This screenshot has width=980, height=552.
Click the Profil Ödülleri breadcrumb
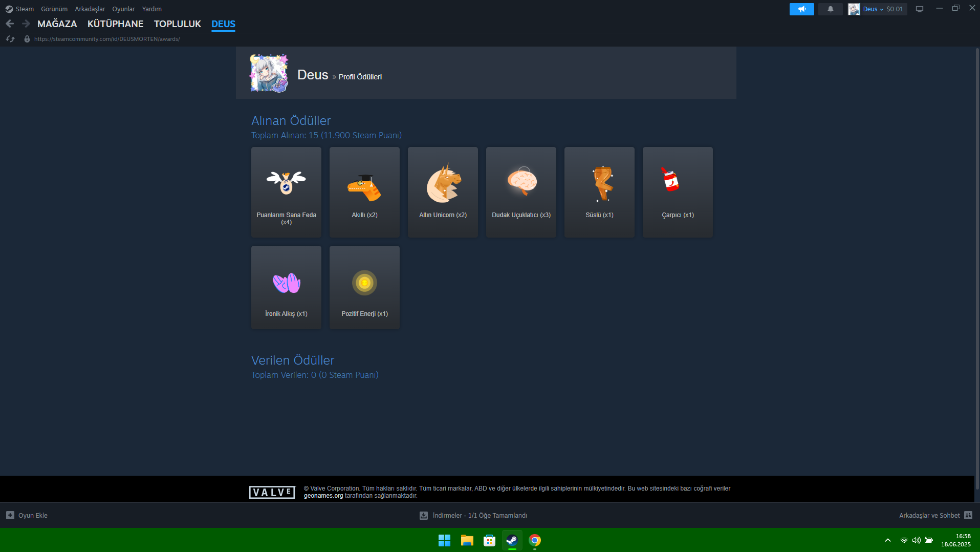coord(360,77)
